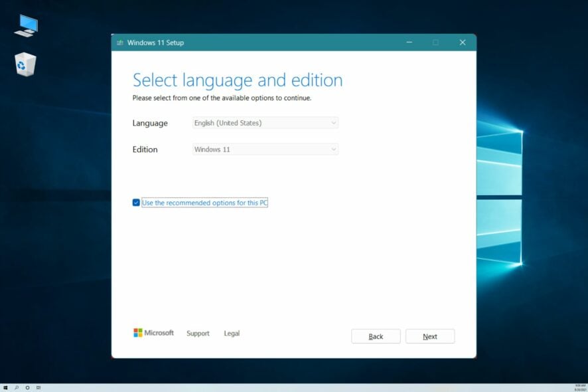Open the Legal link

[x=232, y=334]
